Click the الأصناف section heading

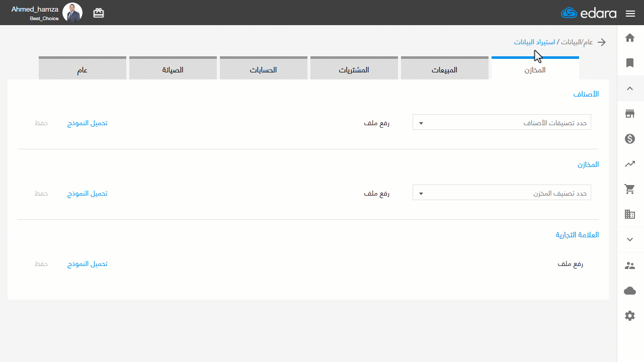pyautogui.click(x=586, y=94)
